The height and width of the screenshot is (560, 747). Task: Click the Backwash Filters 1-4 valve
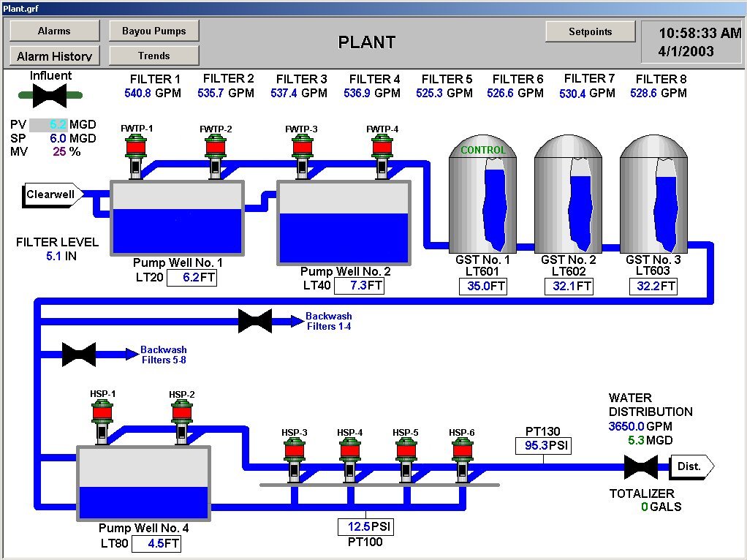(255, 321)
